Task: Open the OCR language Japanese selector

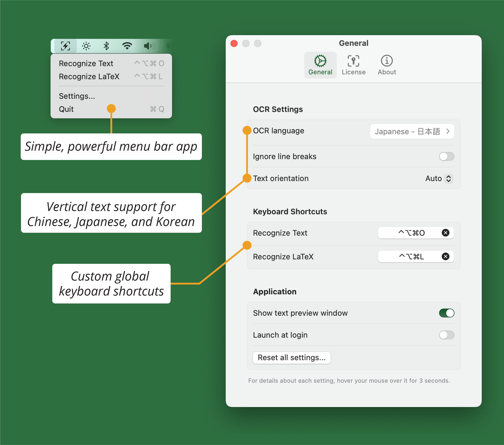Action: (x=412, y=131)
